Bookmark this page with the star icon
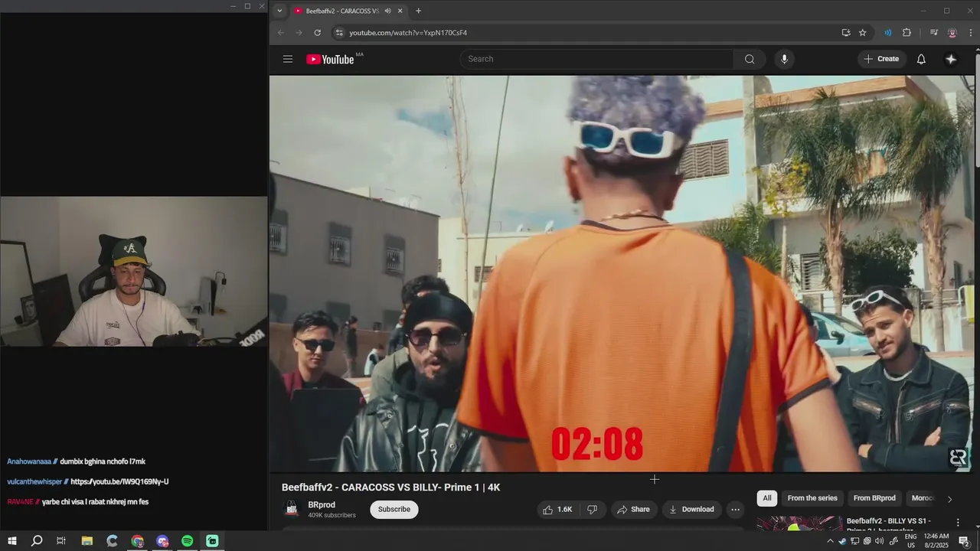The width and height of the screenshot is (980, 551). [x=863, y=33]
